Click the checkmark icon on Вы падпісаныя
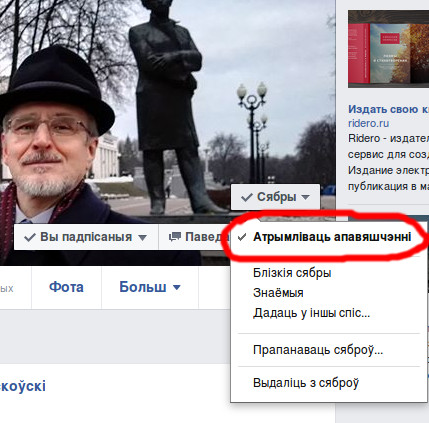Screen dimensions: 429x423 pyautogui.click(x=30, y=237)
